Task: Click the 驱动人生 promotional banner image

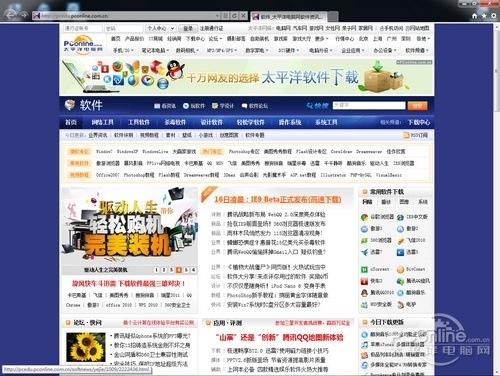Action: pos(129,227)
